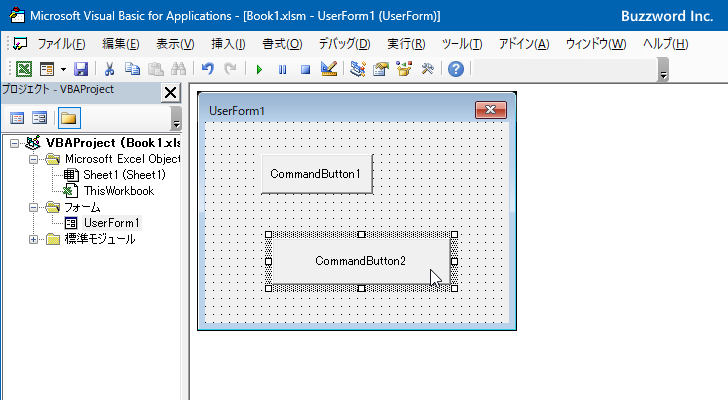Click the bottom-middle sizing handle of CommandButton2
728x400 pixels.
click(361, 289)
